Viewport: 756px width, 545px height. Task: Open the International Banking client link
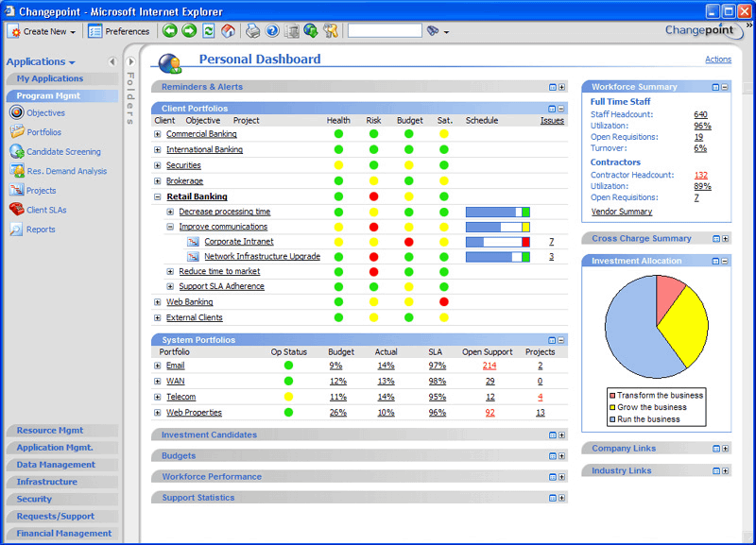[x=204, y=149]
